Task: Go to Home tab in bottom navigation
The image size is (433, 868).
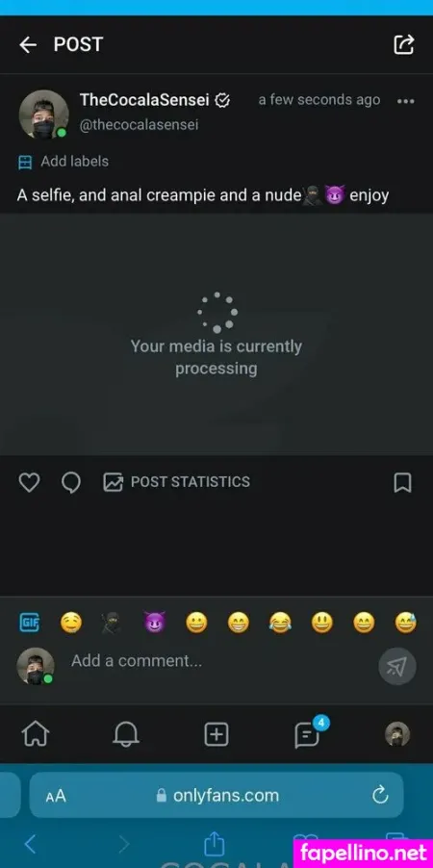Action: tap(36, 734)
